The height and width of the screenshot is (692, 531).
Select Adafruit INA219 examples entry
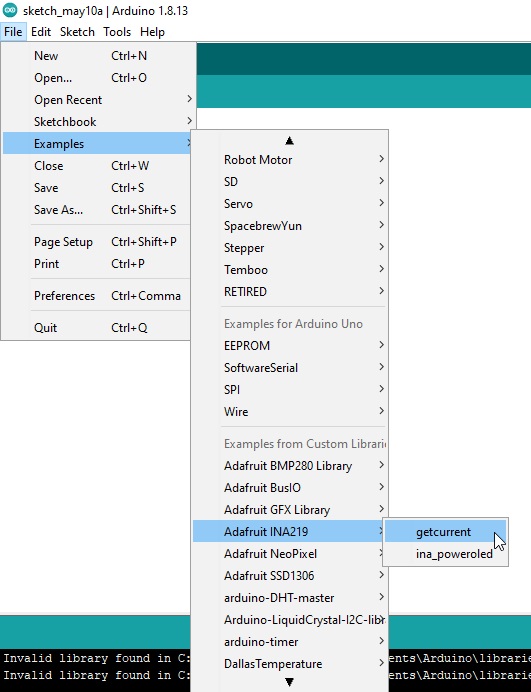coord(288,532)
